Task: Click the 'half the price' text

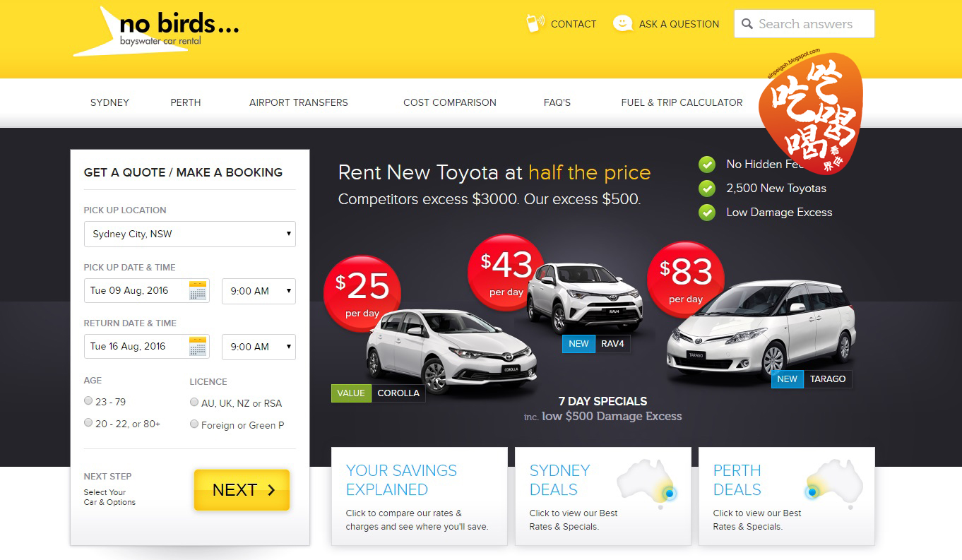Action: [x=589, y=173]
